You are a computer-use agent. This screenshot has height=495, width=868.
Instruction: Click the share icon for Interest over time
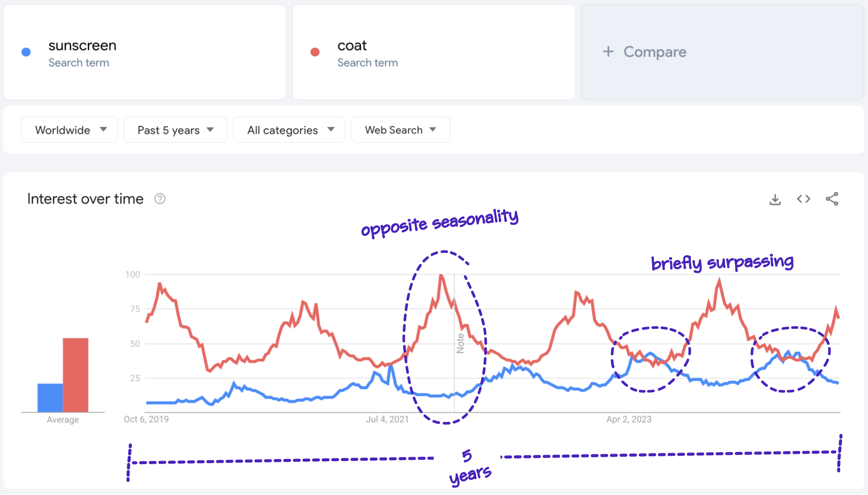tap(832, 198)
